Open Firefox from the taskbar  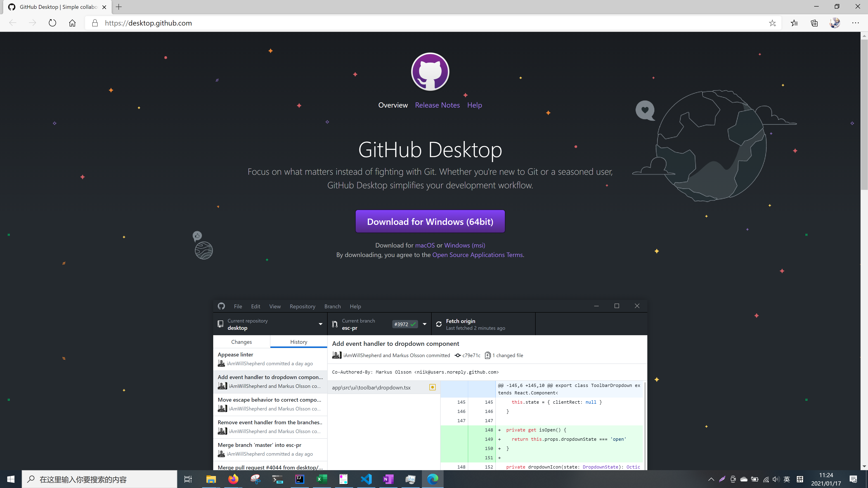(x=233, y=479)
